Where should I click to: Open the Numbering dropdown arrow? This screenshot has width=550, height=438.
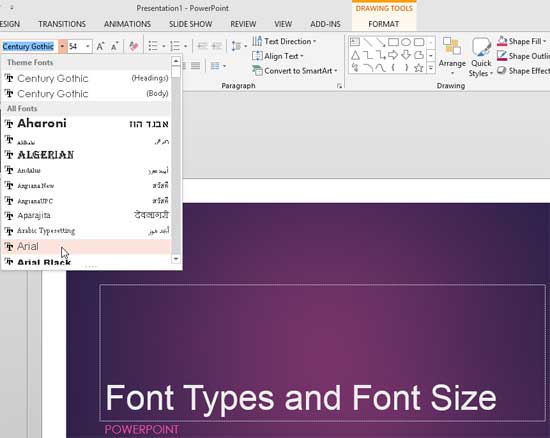186,46
